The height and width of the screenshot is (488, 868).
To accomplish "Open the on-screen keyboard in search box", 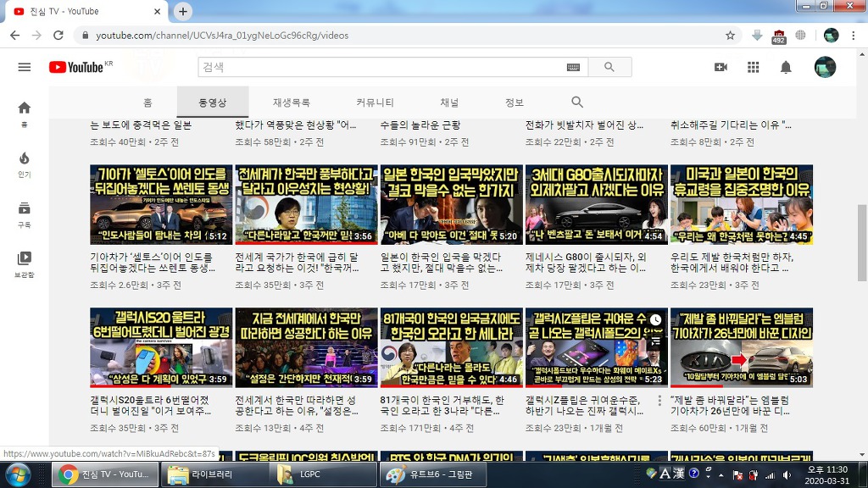I will (573, 68).
